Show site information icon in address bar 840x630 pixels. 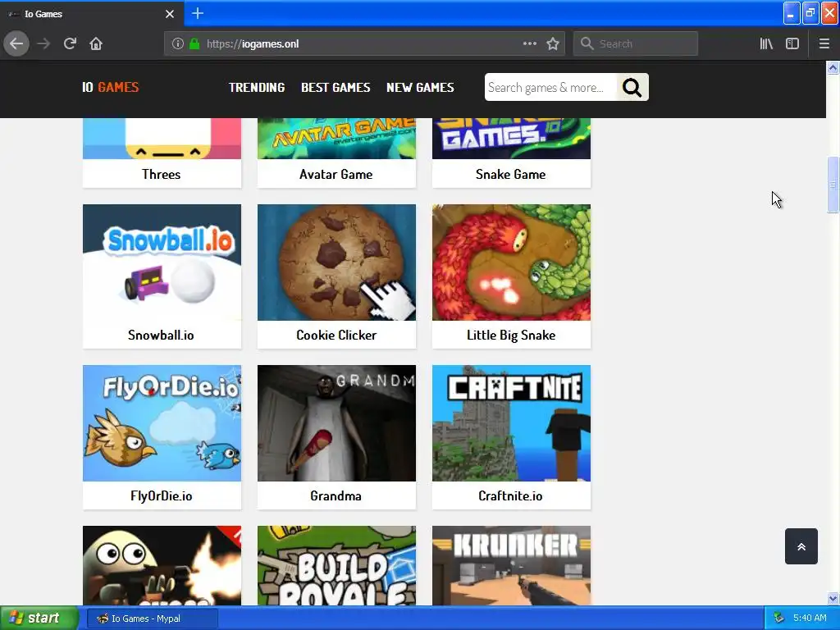pyautogui.click(x=178, y=44)
